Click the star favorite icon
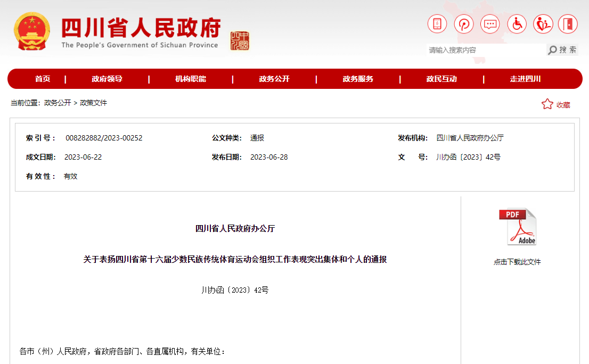589x364 pixels. [x=547, y=104]
